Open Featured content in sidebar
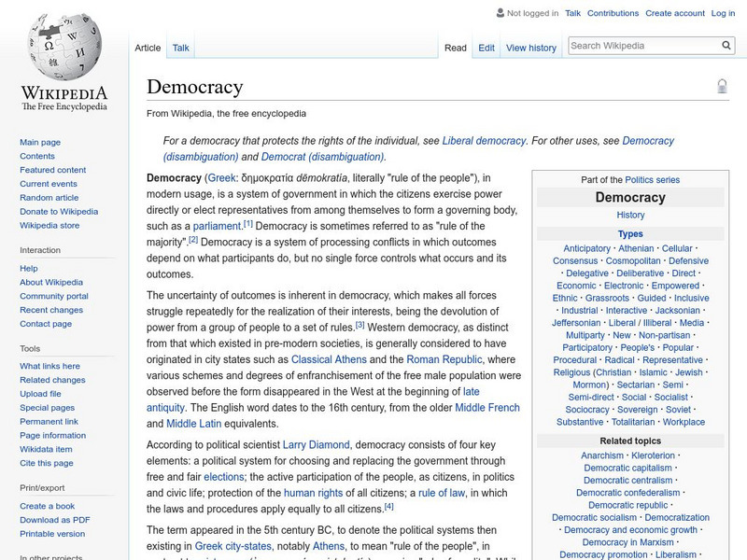Image resolution: width=747 pixels, height=560 pixels. [53, 170]
